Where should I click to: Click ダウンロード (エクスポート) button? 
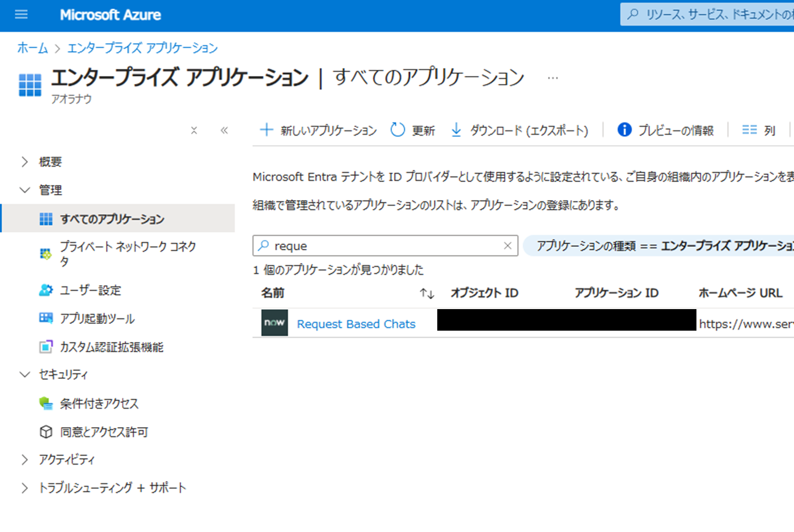pos(520,130)
